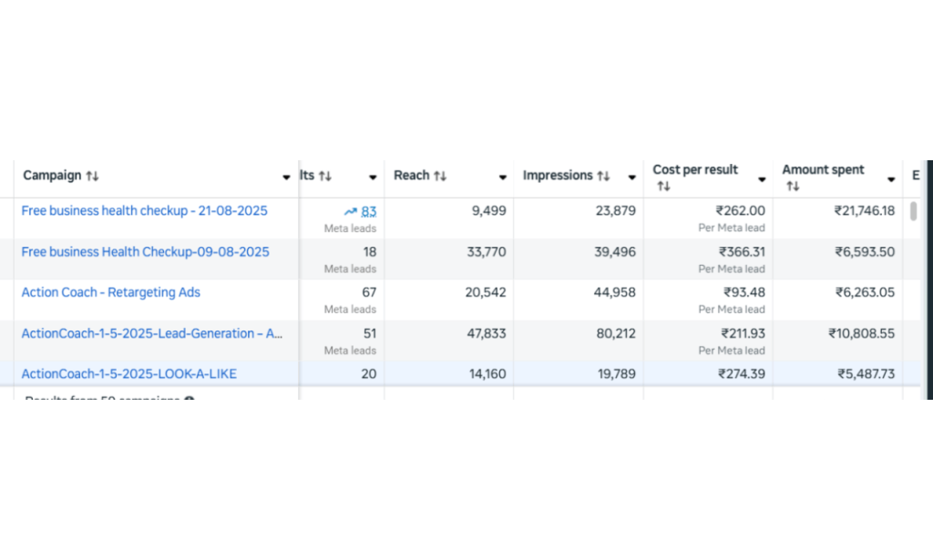The width and height of the screenshot is (933, 560).
Task: Open ActionCoach-1-5-2025-LOOK-A-LIKE campaign
Action: (x=128, y=373)
